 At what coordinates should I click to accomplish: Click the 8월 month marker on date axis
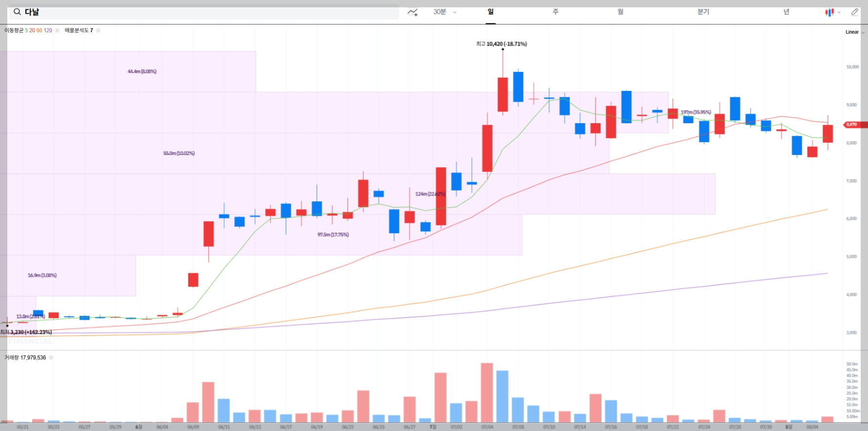click(788, 427)
